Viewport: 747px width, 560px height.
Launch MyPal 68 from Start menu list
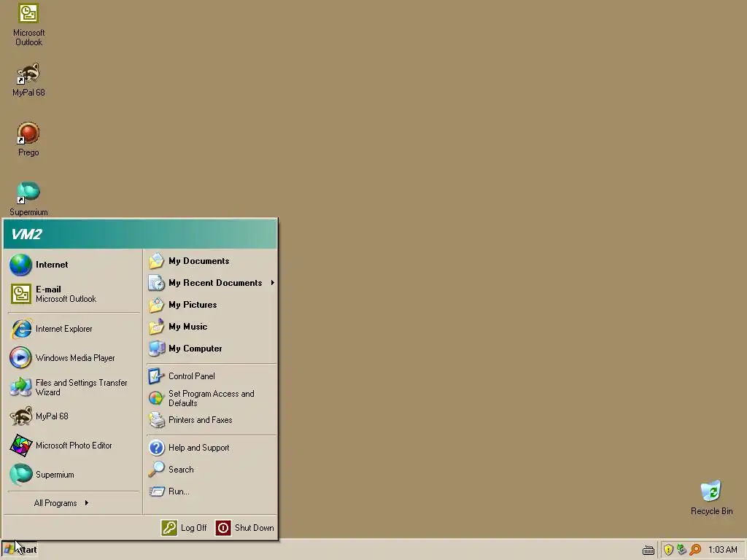click(x=73, y=416)
